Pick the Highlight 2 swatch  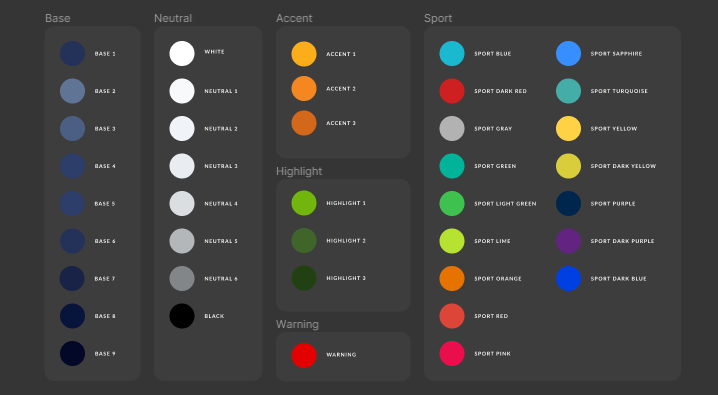[304, 240]
